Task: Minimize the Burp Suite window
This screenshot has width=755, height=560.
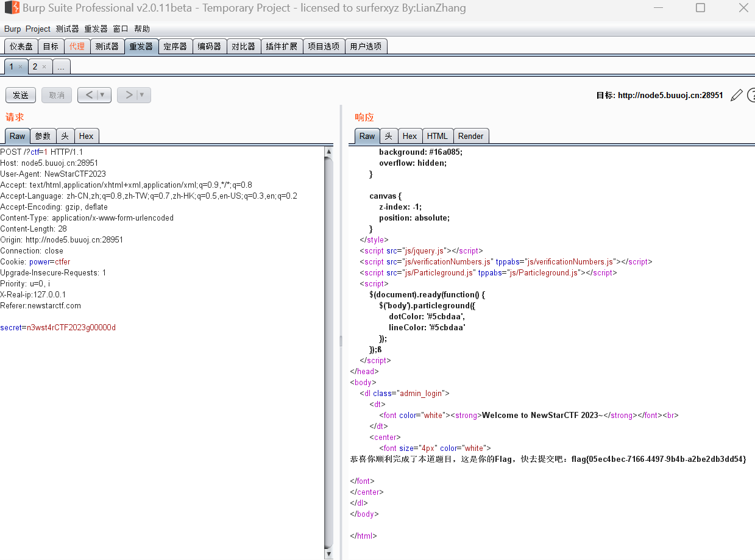Action: pos(658,8)
